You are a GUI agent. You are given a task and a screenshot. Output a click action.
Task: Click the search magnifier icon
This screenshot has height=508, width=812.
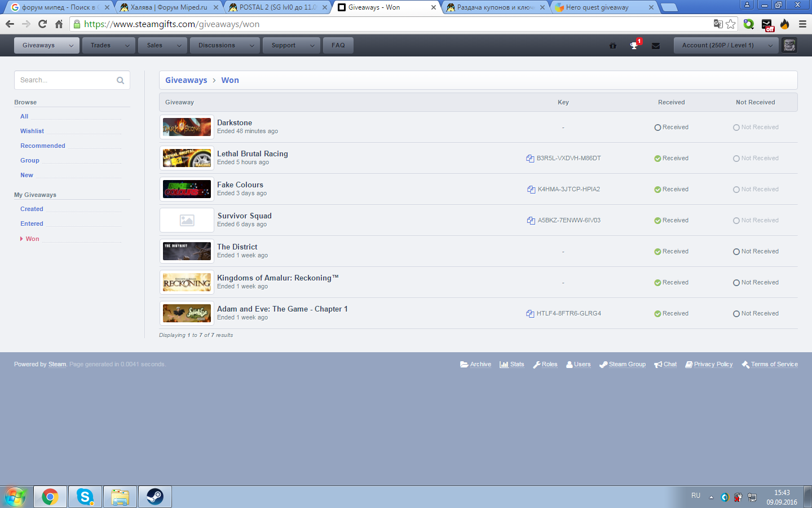pos(120,80)
